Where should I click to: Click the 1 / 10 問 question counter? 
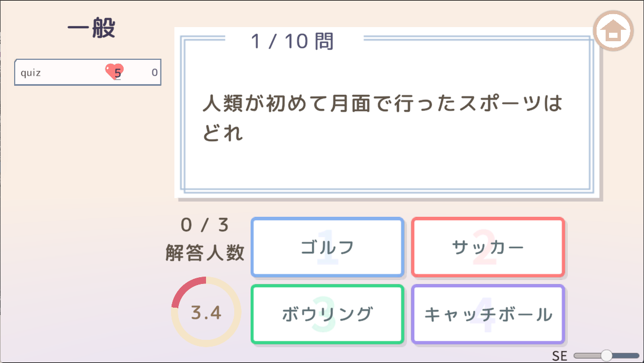pos(292,41)
